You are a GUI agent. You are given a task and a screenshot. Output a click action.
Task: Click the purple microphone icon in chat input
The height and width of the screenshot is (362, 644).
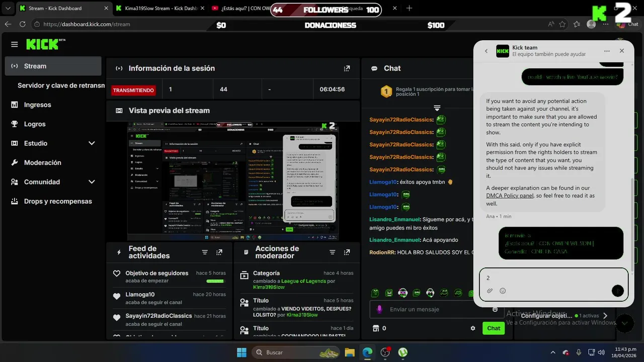(x=379, y=309)
